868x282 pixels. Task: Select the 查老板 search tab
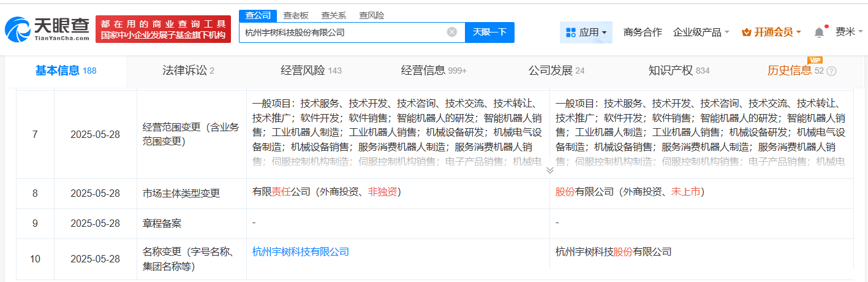pos(296,15)
